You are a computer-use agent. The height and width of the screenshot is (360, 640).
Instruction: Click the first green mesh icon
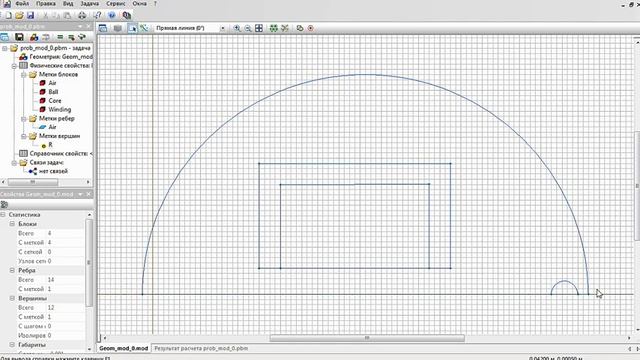pyautogui.click(x=273, y=28)
